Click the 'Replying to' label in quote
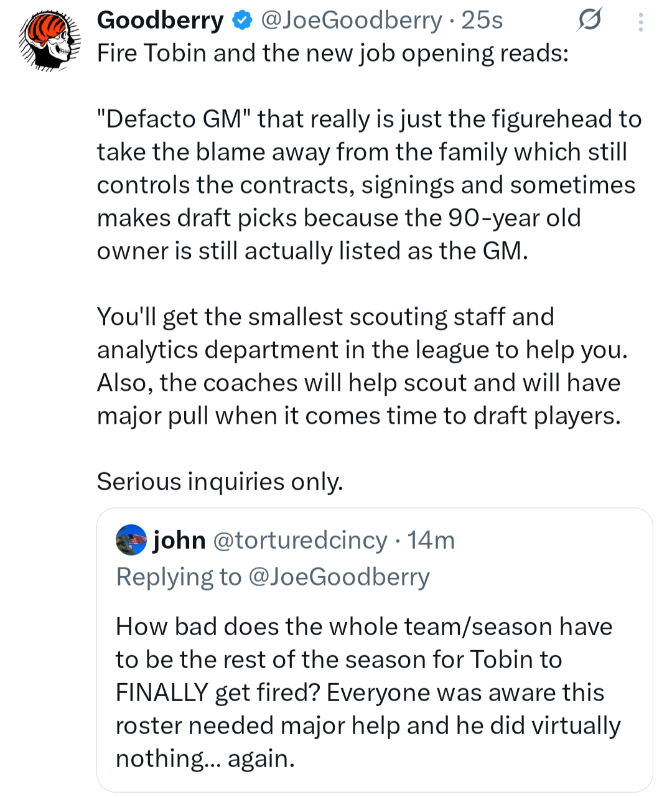Screen dimensions: 672x797 [179, 577]
